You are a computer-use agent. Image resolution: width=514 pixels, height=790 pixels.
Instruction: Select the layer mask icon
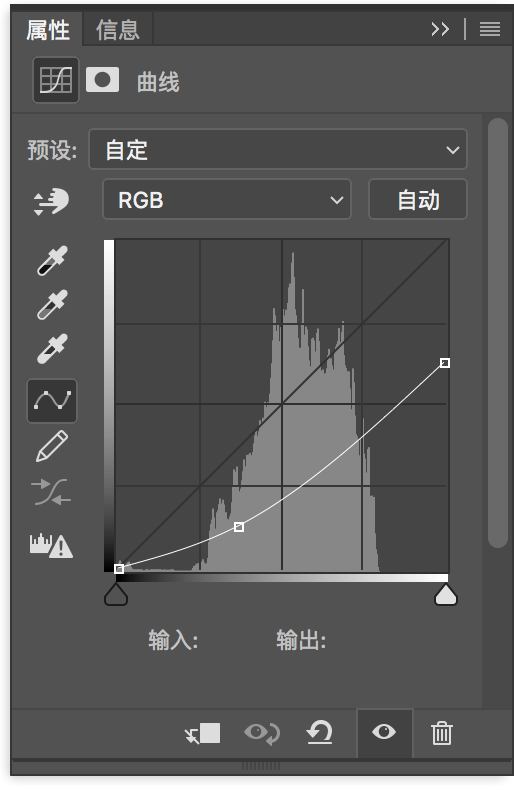102,80
